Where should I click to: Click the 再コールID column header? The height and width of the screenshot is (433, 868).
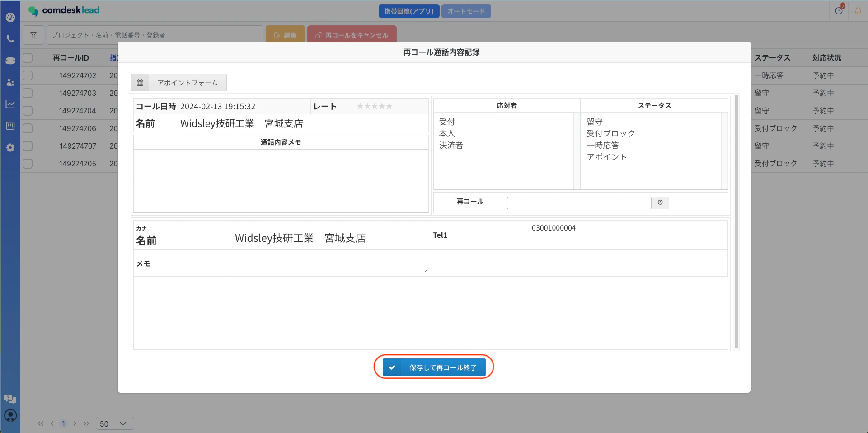click(71, 58)
